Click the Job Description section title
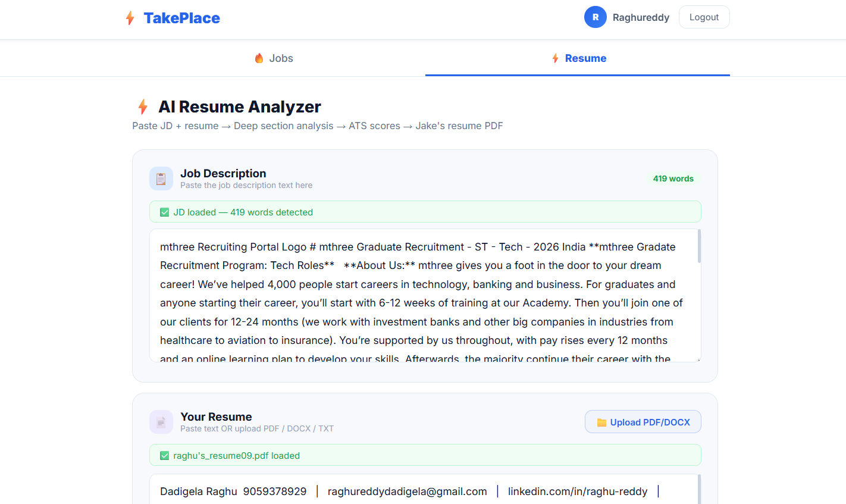The height and width of the screenshot is (504, 846). click(223, 173)
